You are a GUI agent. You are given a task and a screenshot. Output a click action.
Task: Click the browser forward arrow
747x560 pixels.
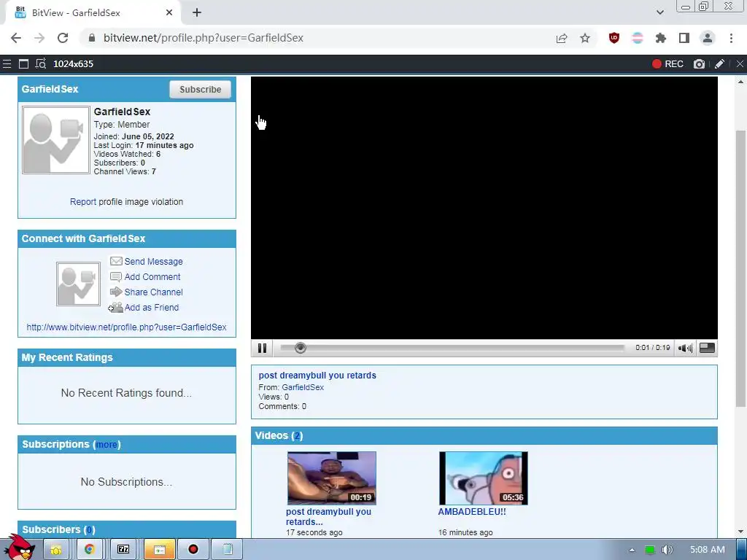click(x=39, y=38)
